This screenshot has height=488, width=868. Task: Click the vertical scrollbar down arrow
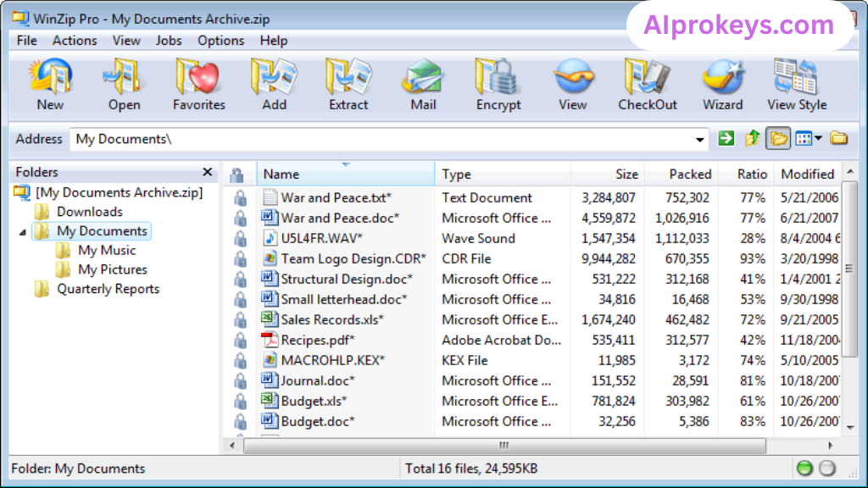(x=850, y=427)
